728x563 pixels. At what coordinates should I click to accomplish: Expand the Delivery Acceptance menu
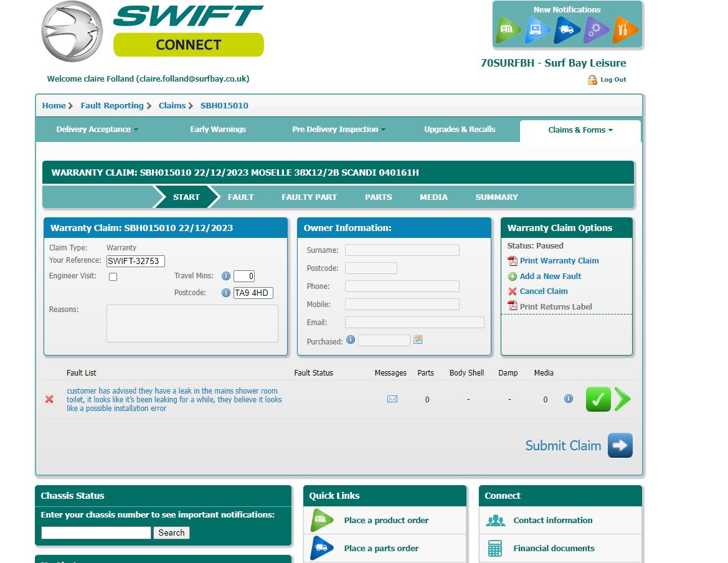click(x=98, y=130)
